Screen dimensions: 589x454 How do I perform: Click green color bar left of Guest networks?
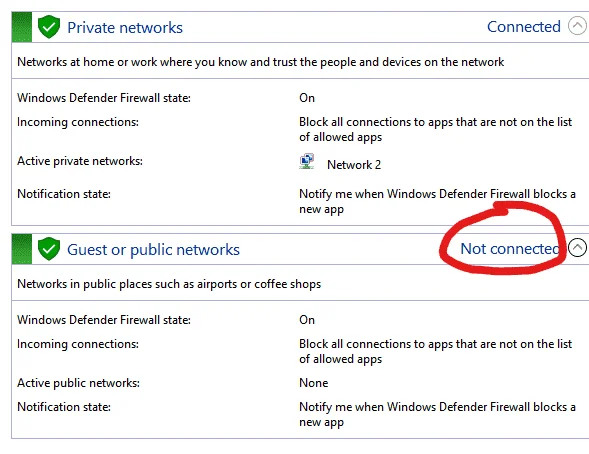pyautogui.click(x=22, y=249)
